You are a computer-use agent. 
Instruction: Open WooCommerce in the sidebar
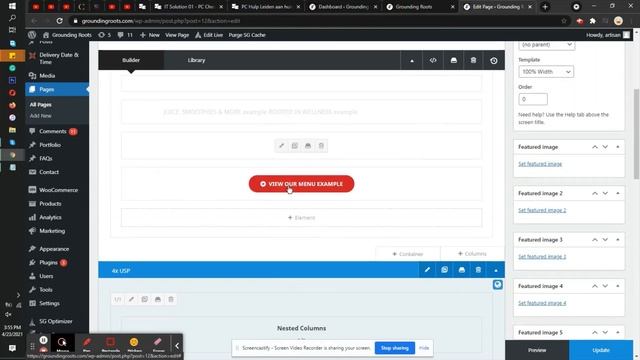[x=57, y=190]
